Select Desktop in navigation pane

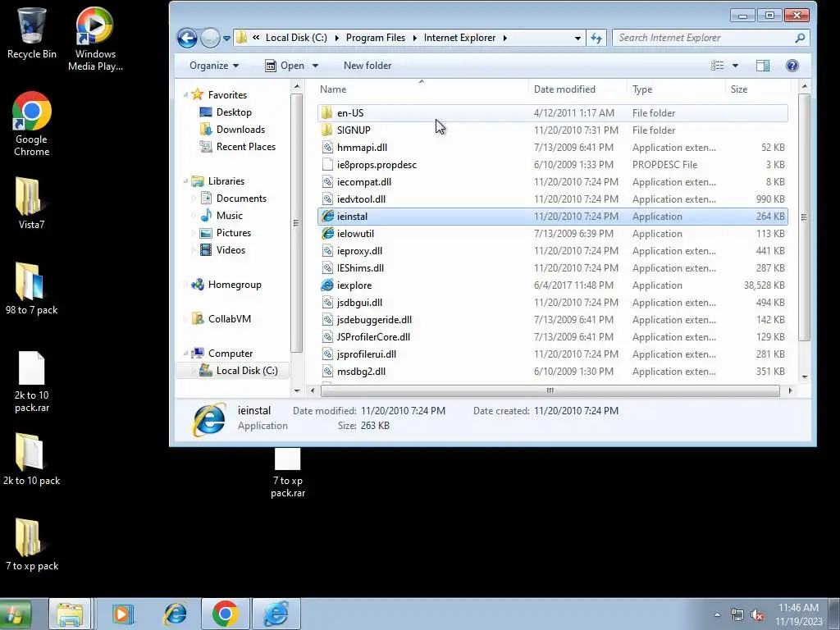tap(234, 112)
